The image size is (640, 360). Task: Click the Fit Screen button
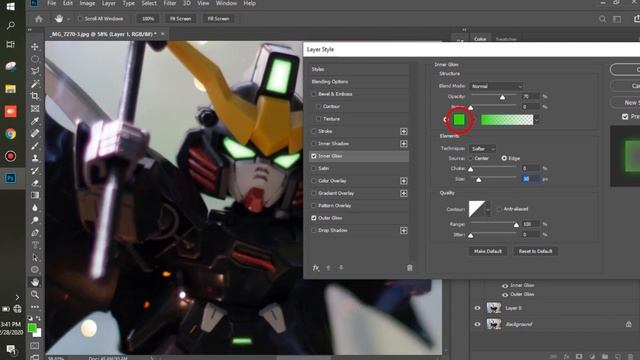180,19
